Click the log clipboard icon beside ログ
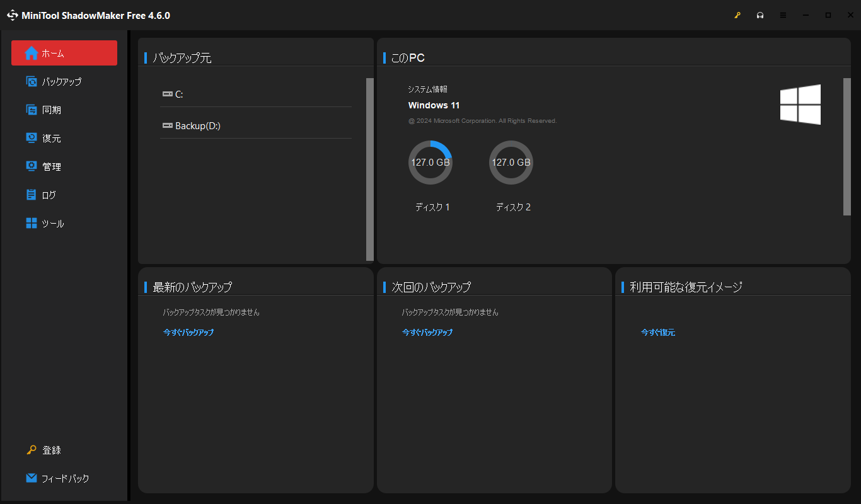This screenshot has width=861, height=504. (32, 195)
